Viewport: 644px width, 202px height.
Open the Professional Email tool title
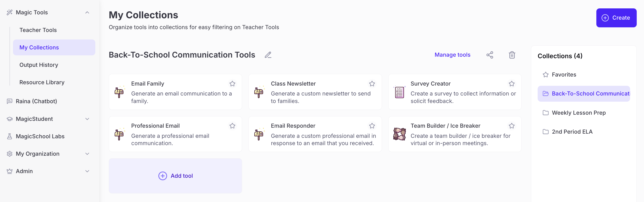click(x=155, y=126)
